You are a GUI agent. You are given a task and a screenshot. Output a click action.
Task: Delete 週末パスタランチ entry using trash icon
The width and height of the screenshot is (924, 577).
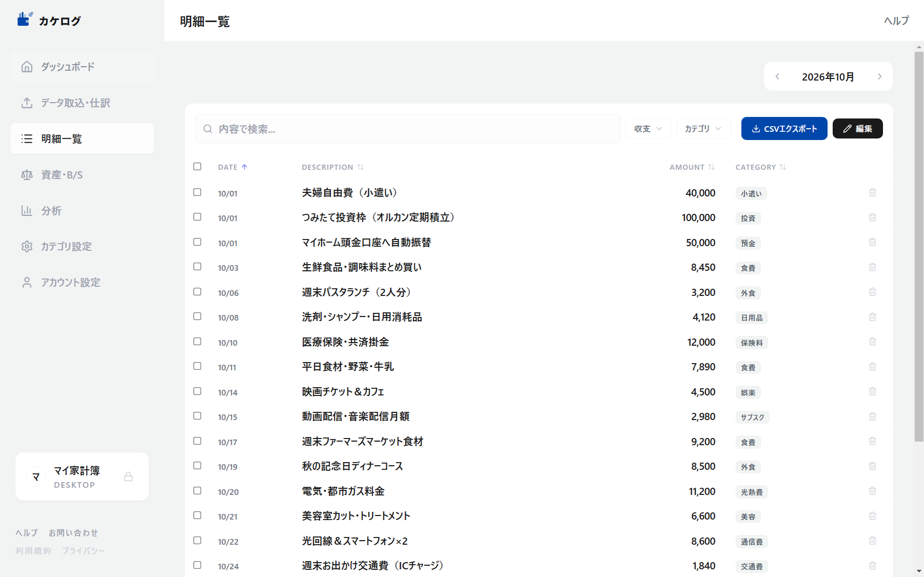[872, 292]
